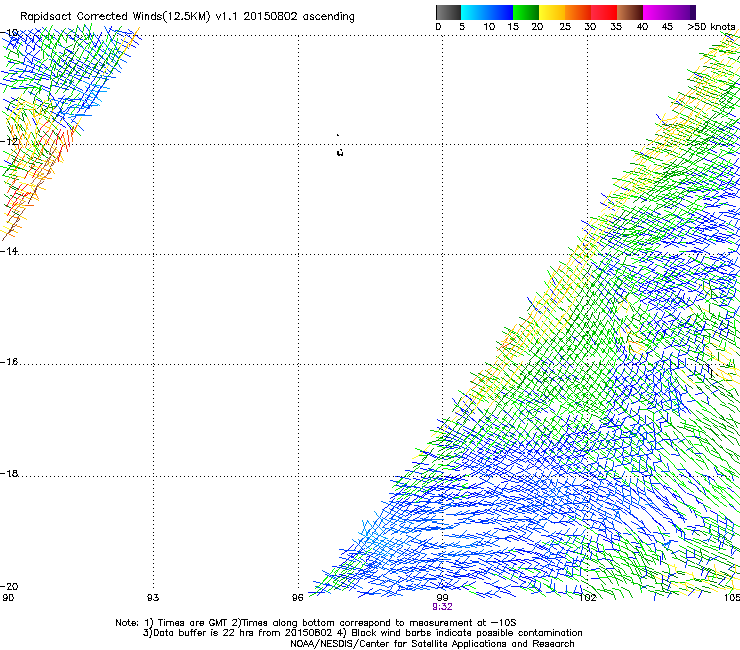The width and height of the screenshot is (740, 650).
Task: Choose the red 30-35 knots color band
Action: pos(604,12)
